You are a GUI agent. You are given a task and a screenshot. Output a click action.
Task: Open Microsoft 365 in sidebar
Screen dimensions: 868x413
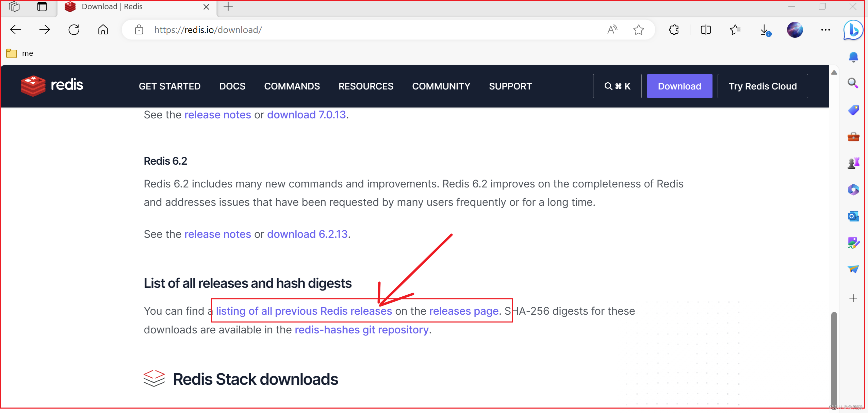click(853, 189)
